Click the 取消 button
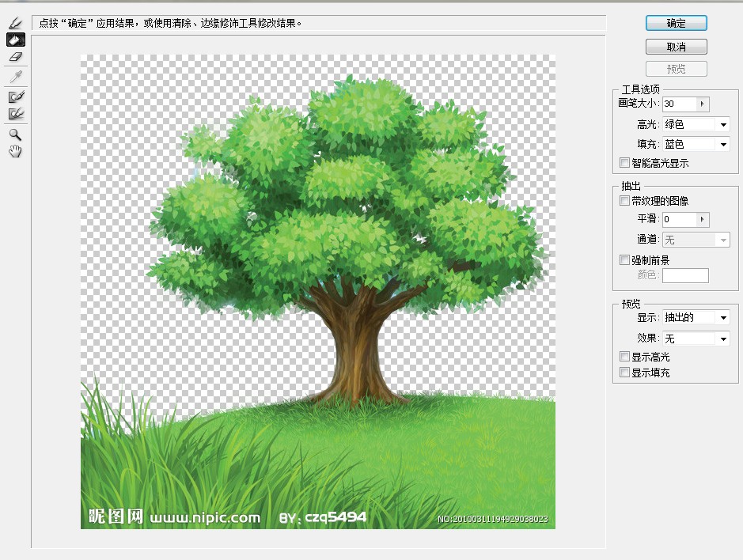 [676, 47]
